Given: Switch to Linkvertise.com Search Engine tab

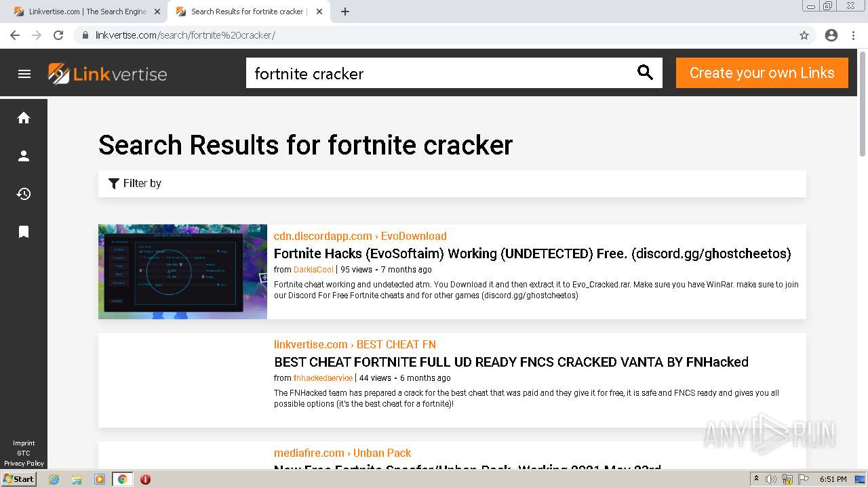Looking at the screenshot, I should [85, 12].
